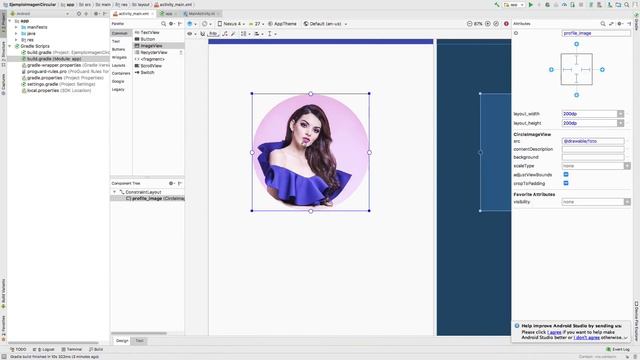Image resolution: width=640 pixels, height=360 pixels.
Task: Switch to activity_main.xml editor tab
Action: [133, 13]
